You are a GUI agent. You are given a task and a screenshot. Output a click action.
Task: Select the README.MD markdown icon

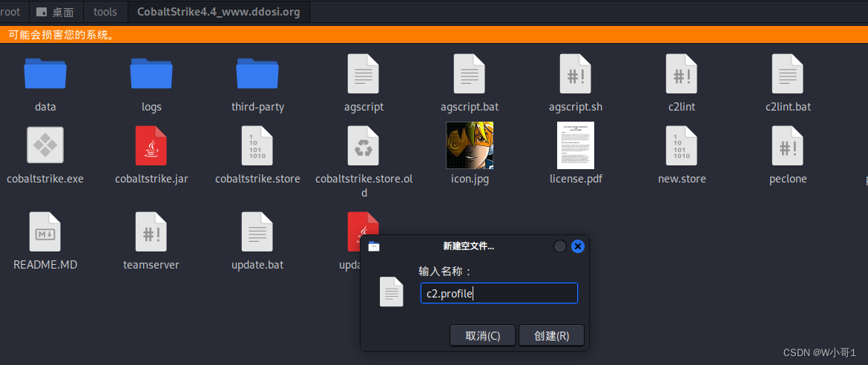pos(45,231)
